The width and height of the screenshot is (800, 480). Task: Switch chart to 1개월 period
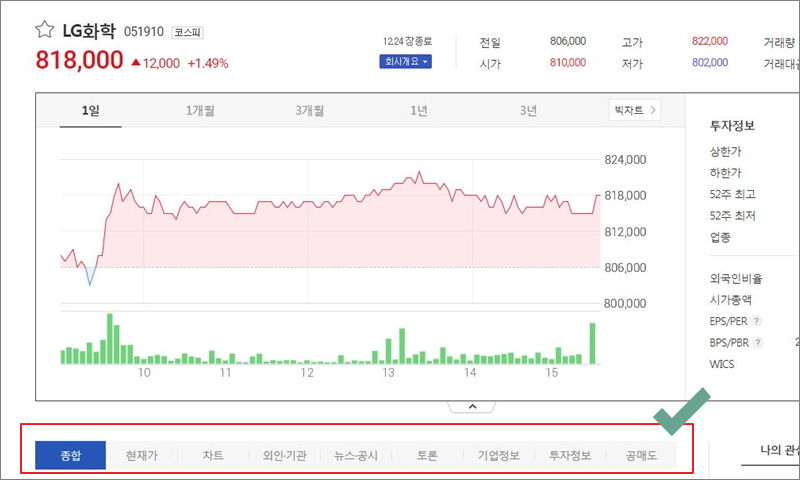coord(200,110)
